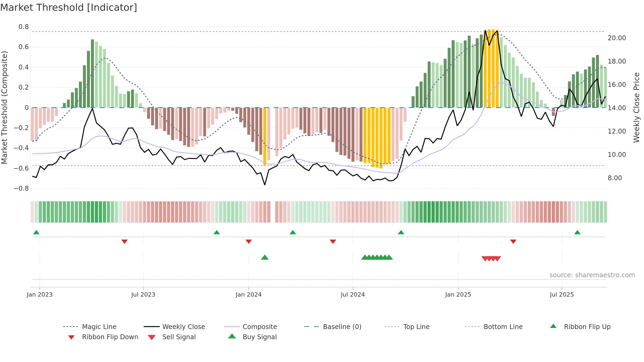Click the tallest yellow bar after Jul 2024
The height and width of the screenshot is (362, 644).
381,138
